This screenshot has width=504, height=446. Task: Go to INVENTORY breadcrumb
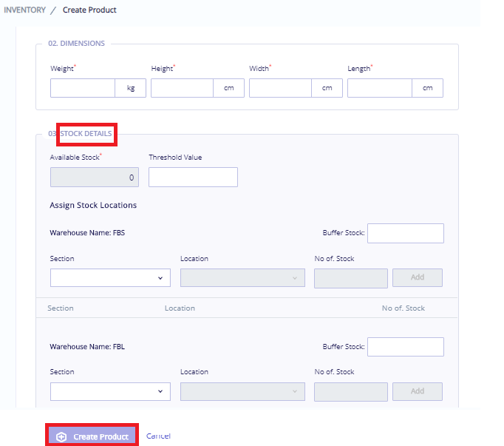(x=24, y=10)
